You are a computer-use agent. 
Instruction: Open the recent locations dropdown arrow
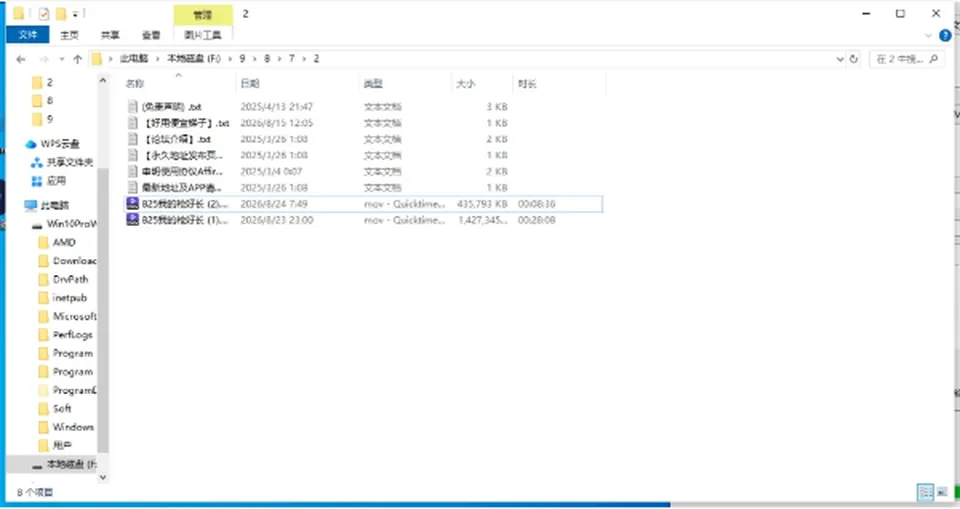click(61, 59)
